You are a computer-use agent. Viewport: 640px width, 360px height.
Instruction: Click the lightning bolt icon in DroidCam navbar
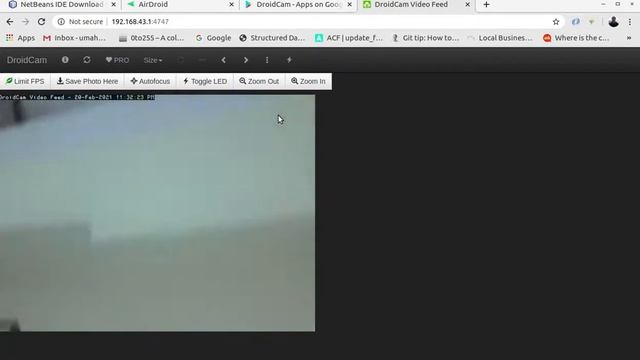pos(289,60)
